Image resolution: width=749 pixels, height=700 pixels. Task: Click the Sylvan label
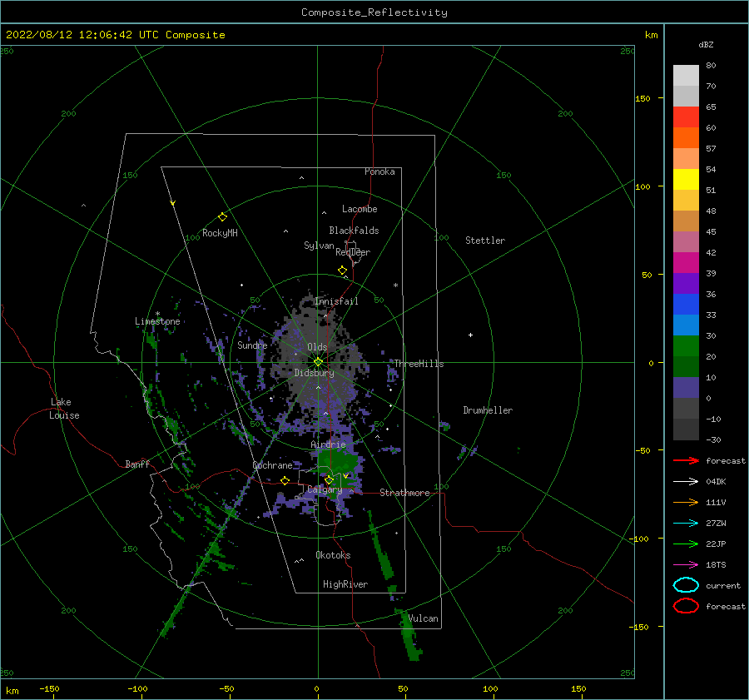click(x=319, y=246)
